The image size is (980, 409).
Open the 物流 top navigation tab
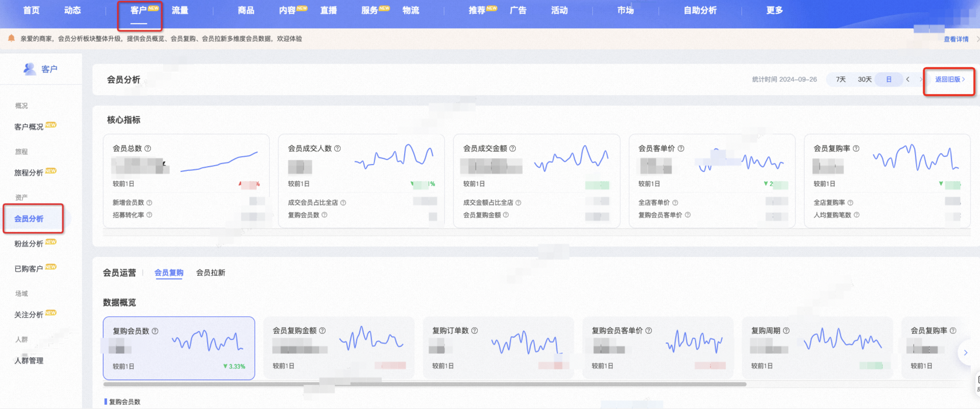(411, 10)
